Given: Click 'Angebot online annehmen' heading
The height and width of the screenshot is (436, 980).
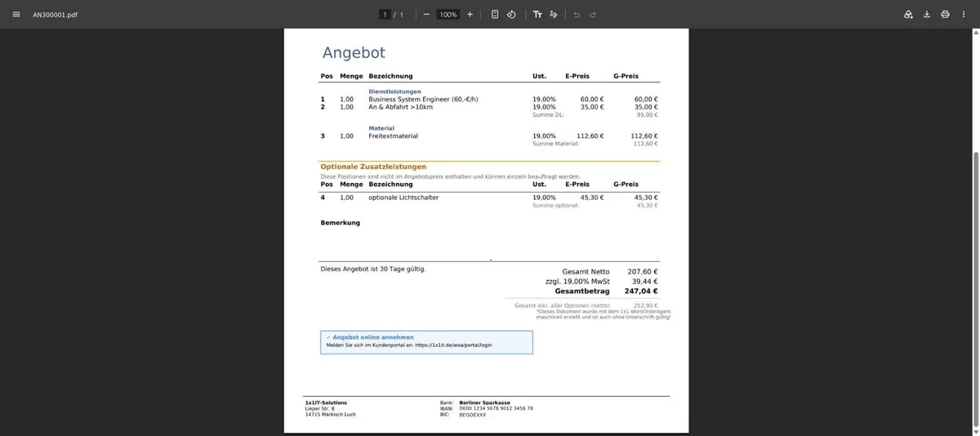Looking at the screenshot, I should click(x=372, y=337).
